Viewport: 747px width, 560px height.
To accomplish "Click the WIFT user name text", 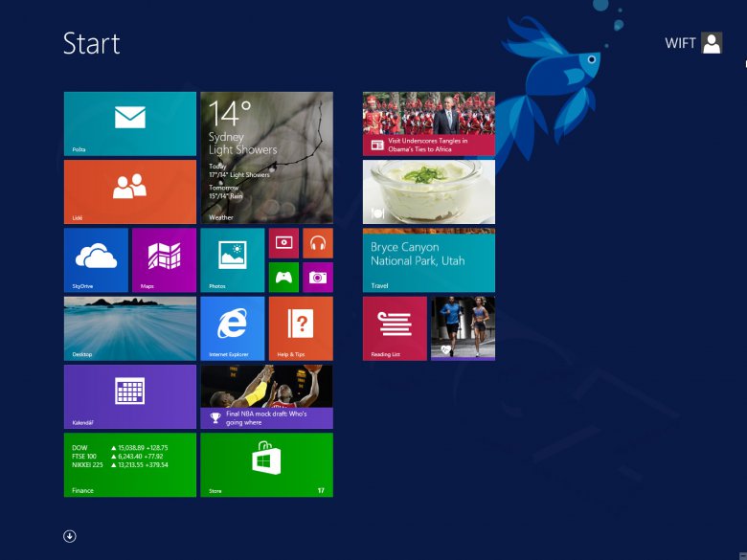I will coord(680,43).
